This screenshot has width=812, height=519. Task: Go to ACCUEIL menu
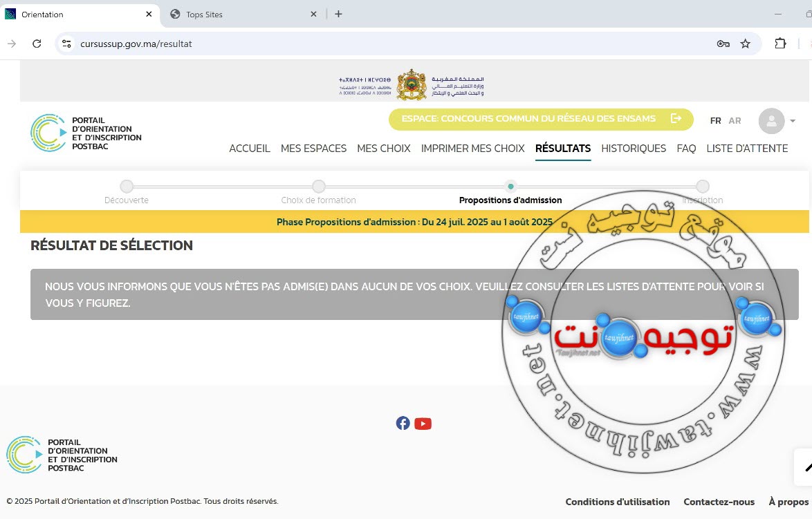tap(250, 149)
